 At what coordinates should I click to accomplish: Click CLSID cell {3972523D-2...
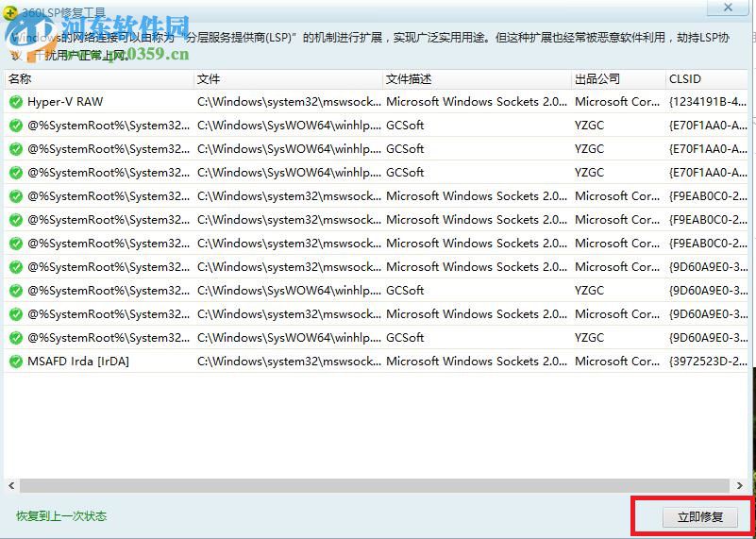(x=708, y=362)
